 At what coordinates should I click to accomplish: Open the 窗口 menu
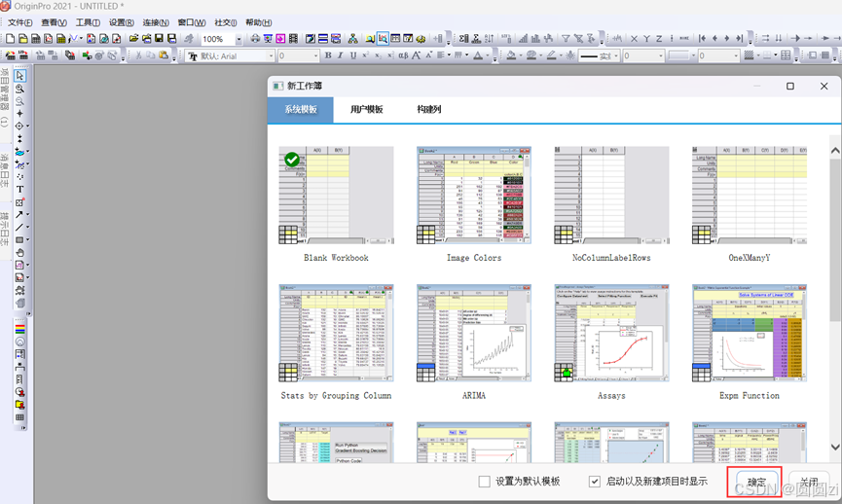tap(192, 22)
